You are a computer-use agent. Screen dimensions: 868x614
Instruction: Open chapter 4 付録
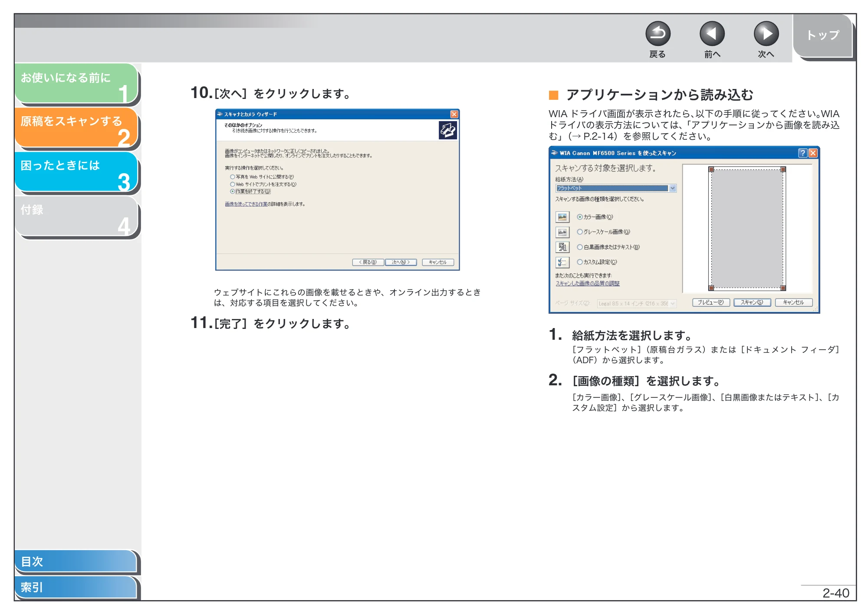pyautogui.click(x=76, y=216)
